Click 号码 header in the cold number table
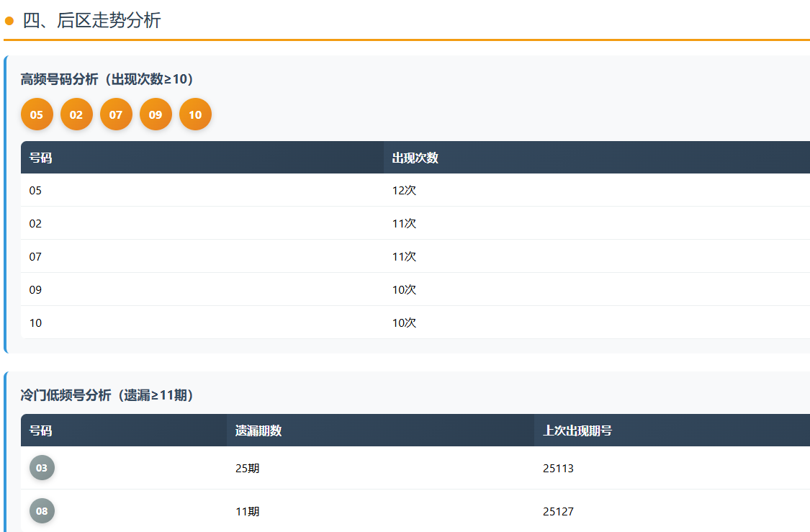Viewport: 810px width, 532px height. click(40, 430)
